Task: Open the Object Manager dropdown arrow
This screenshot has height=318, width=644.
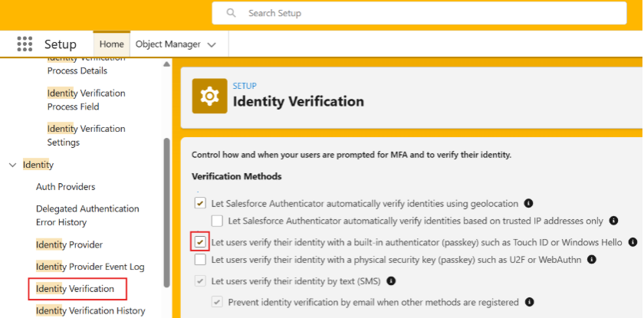Action: (212, 44)
